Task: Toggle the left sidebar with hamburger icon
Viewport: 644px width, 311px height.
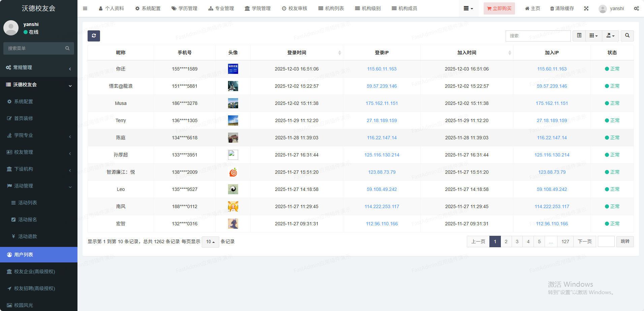Action: [x=85, y=8]
